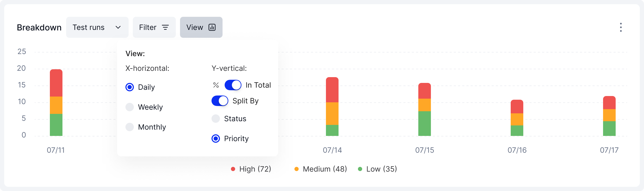This screenshot has height=191, width=644.
Task: Click the percent symbol icon
Action: click(x=216, y=85)
